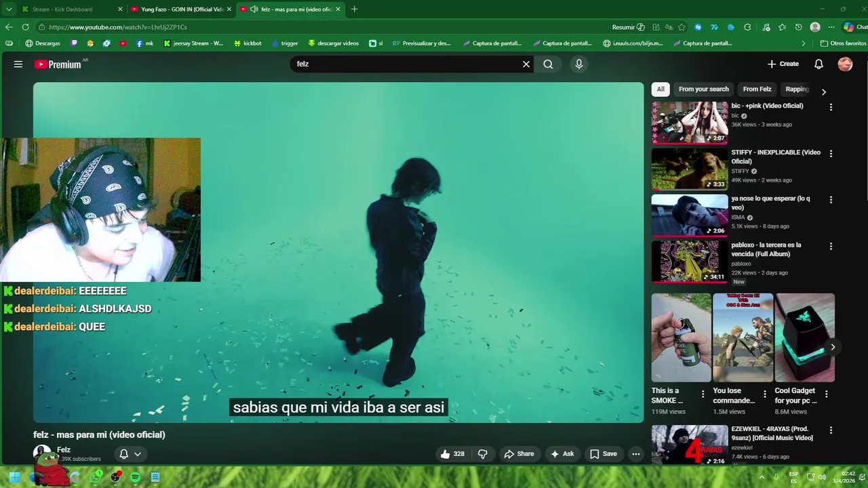This screenshot has height=488, width=868.
Task: Switch to Yung Fazo GOIN IN tab
Action: pyautogui.click(x=182, y=9)
